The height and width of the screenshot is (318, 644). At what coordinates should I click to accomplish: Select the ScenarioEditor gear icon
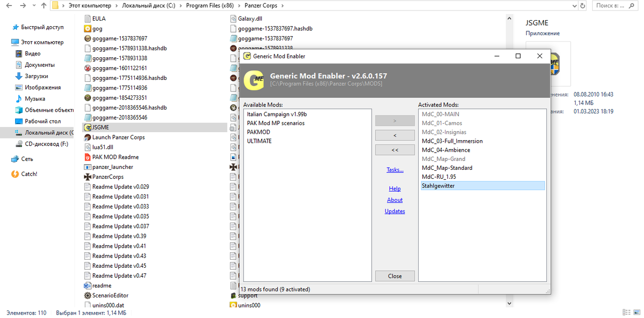[88, 295]
